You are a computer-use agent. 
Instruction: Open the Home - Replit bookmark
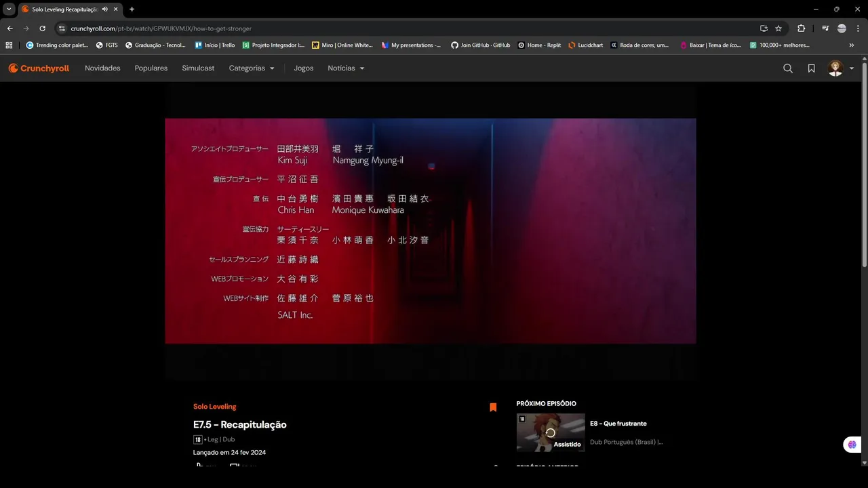point(539,45)
